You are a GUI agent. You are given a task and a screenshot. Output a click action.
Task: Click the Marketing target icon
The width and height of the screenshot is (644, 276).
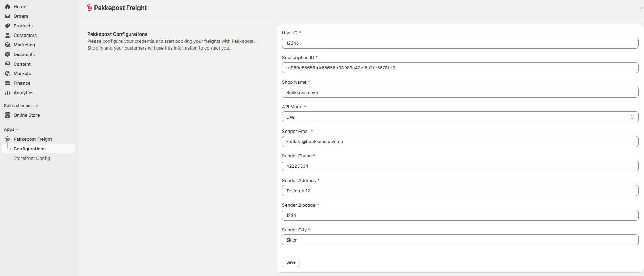[8, 45]
